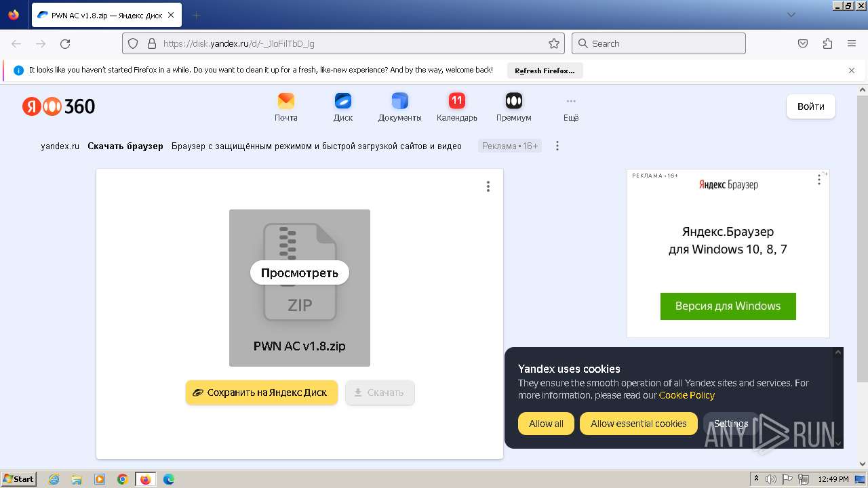Open File Explorer from the taskbar

click(x=77, y=479)
